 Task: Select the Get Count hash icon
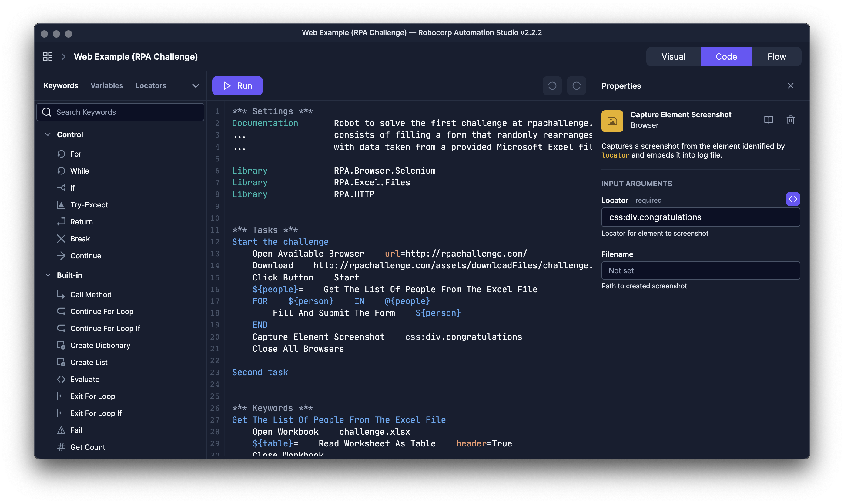[x=61, y=447]
